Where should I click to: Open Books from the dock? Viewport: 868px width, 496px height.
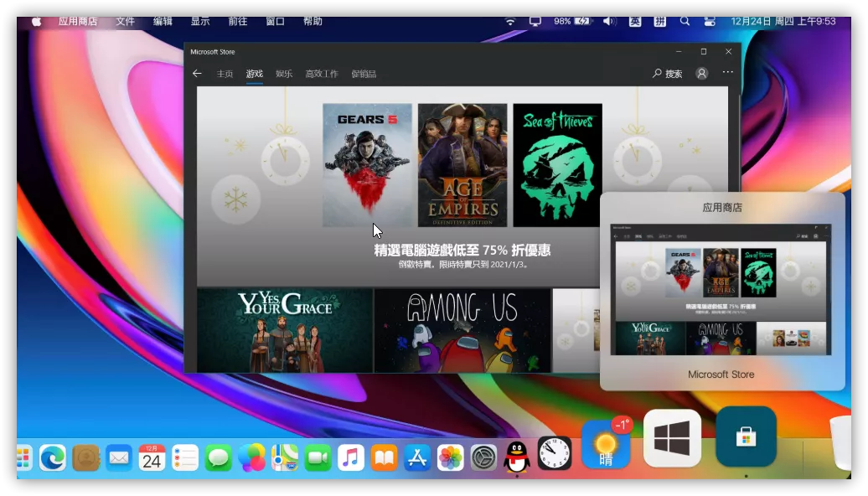tap(385, 457)
